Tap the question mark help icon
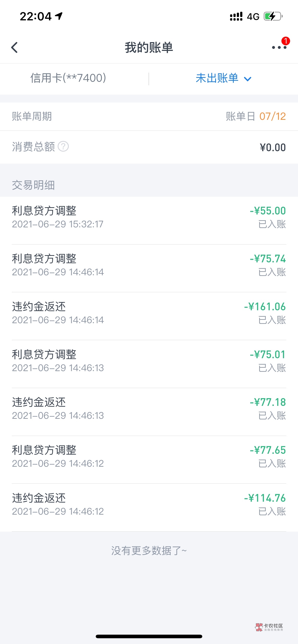The image size is (298, 644). pos(63,146)
